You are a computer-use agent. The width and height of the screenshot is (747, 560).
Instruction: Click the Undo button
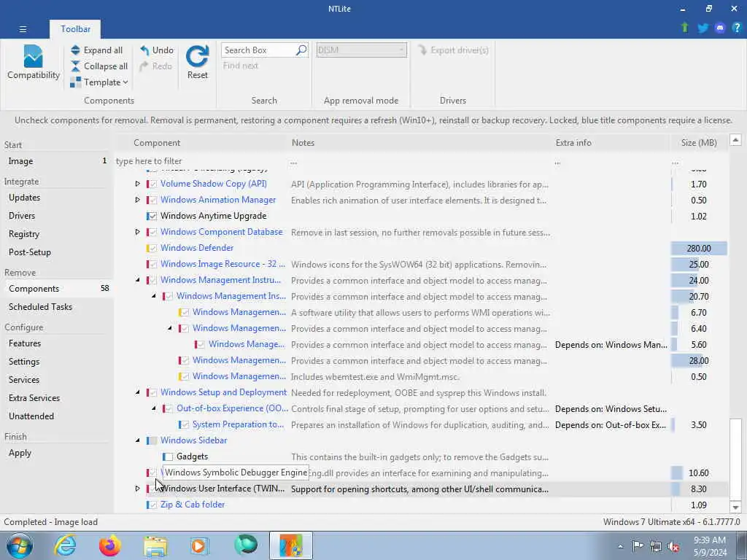tap(157, 50)
